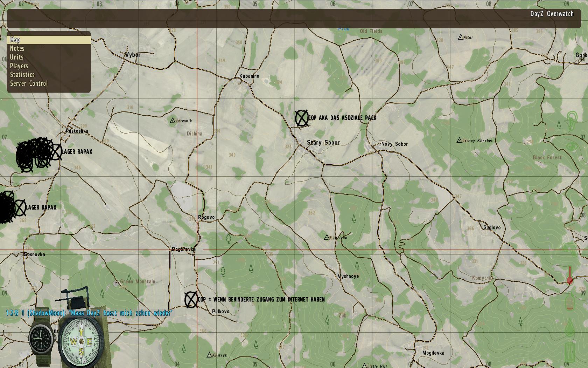Click the COP AKA DAS ASOZIALE PACK text
This screenshot has width=588, height=368.
pos(343,118)
